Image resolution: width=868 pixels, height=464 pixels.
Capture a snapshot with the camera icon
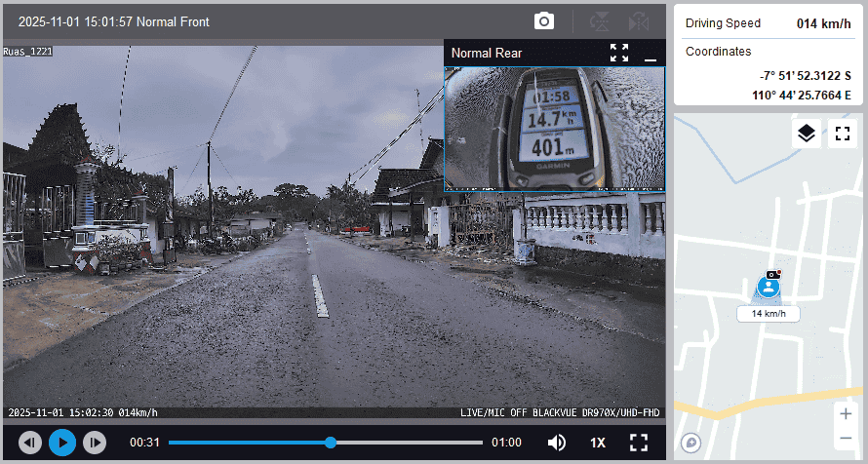click(x=544, y=21)
